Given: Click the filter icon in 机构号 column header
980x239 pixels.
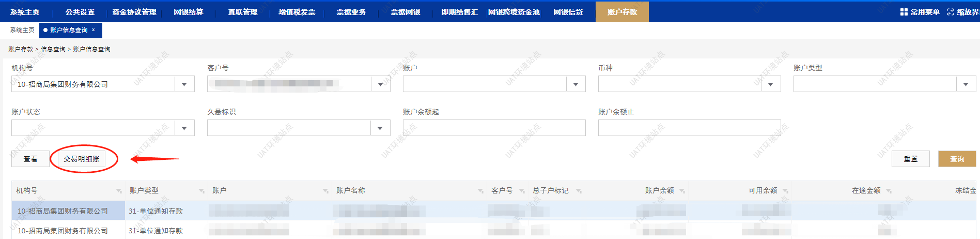Looking at the screenshot, I should point(119,191).
